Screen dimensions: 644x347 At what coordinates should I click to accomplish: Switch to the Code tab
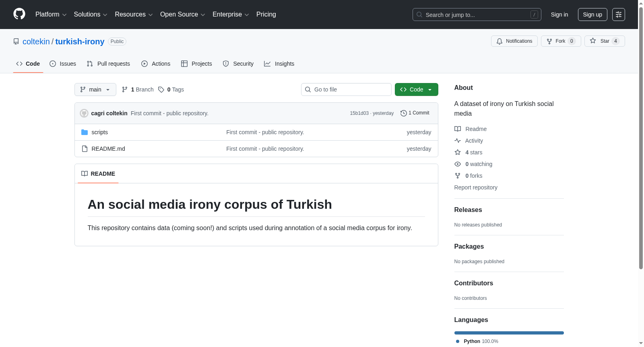click(28, 64)
